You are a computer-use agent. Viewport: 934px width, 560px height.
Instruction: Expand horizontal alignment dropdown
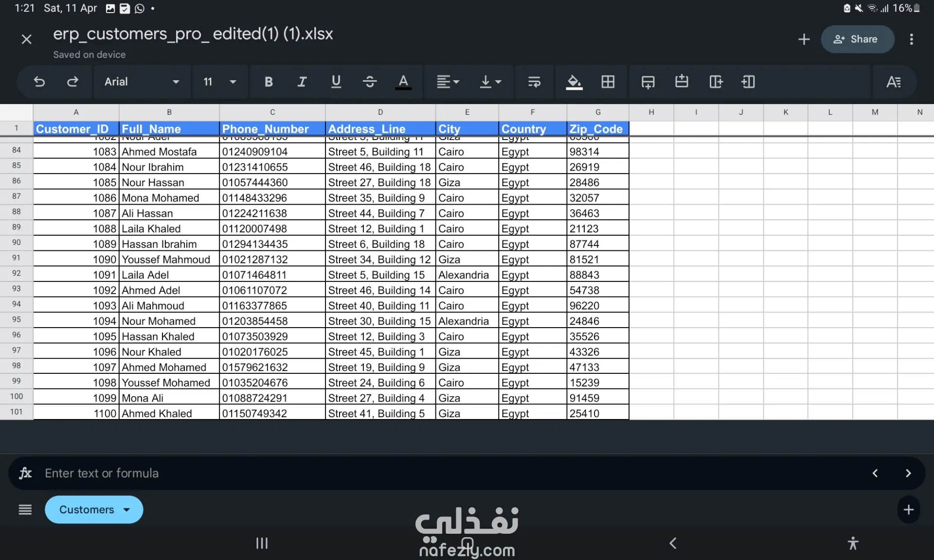coord(448,82)
